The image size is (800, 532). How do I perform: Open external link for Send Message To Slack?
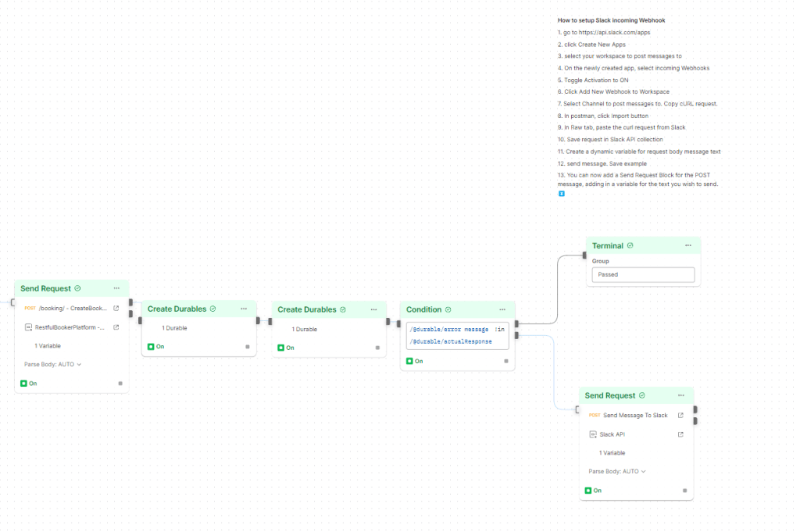click(x=680, y=415)
